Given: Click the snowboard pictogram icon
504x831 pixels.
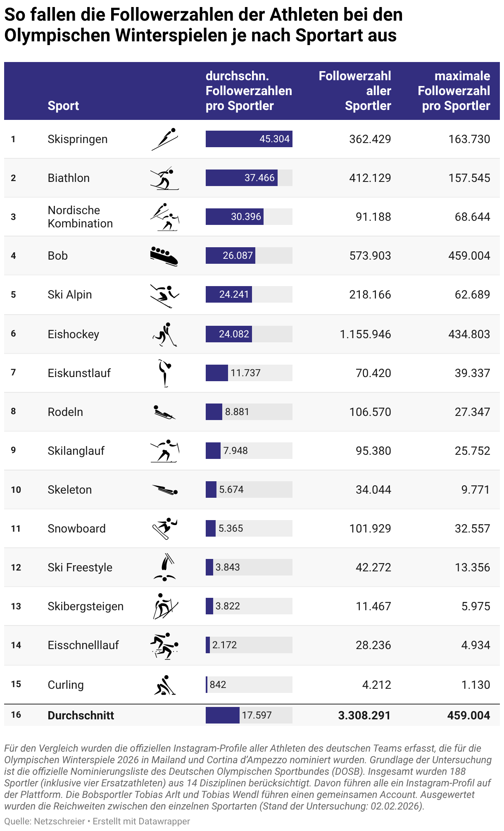Looking at the screenshot, I should 164,528.
